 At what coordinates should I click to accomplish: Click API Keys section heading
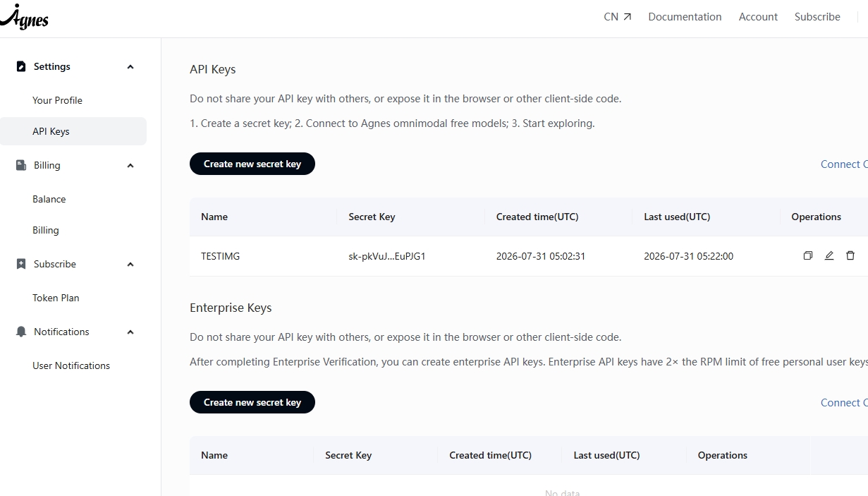(x=213, y=69)
